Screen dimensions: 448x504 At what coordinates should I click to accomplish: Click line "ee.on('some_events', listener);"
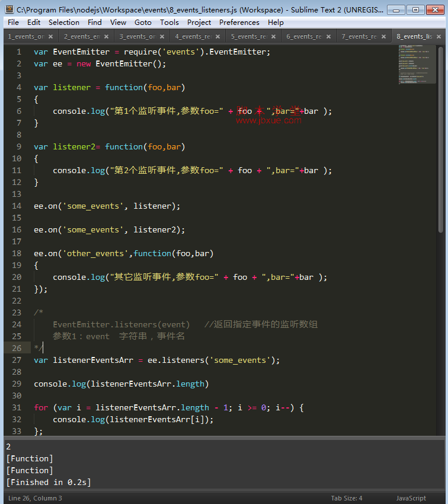coord(107,206)
